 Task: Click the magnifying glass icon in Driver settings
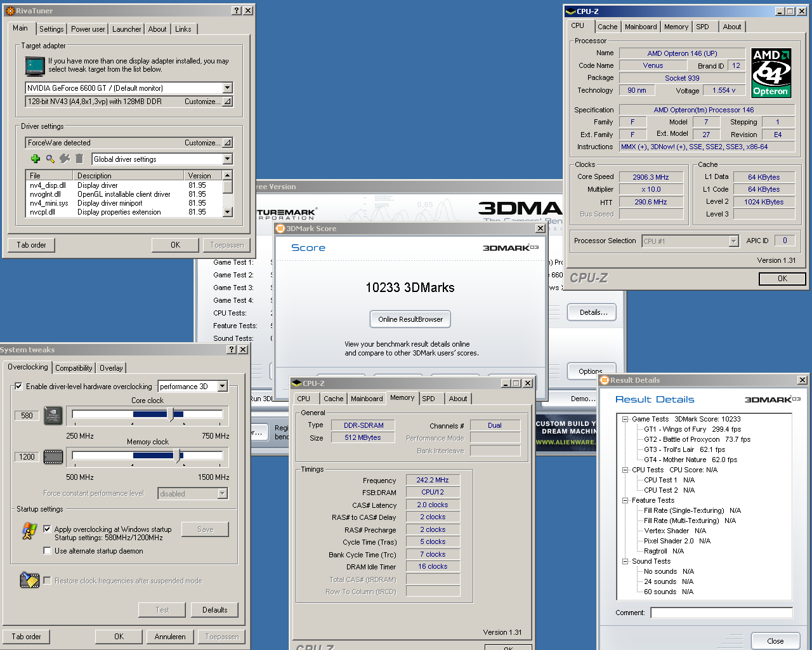coord(50,159)
